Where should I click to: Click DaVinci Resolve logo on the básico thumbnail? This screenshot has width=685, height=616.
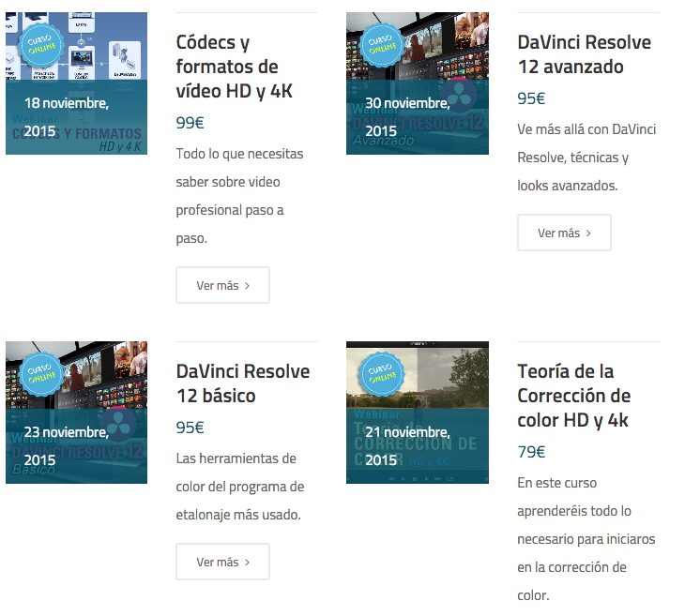(x=118, y=424)
